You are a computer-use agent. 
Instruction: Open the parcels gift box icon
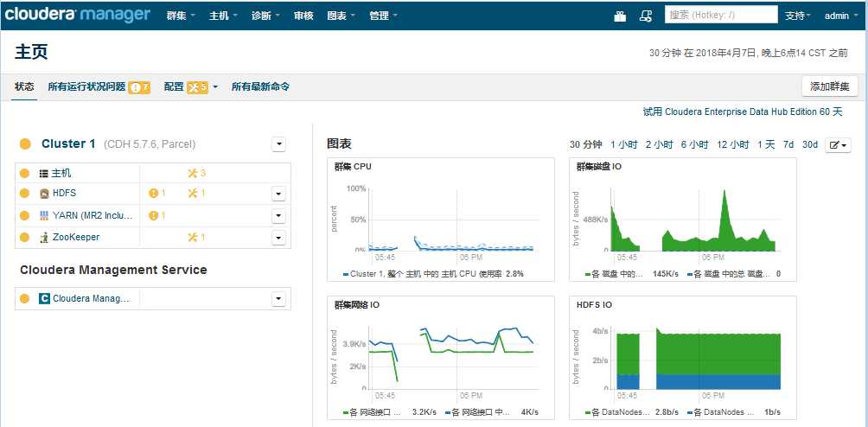coord(620,16)
